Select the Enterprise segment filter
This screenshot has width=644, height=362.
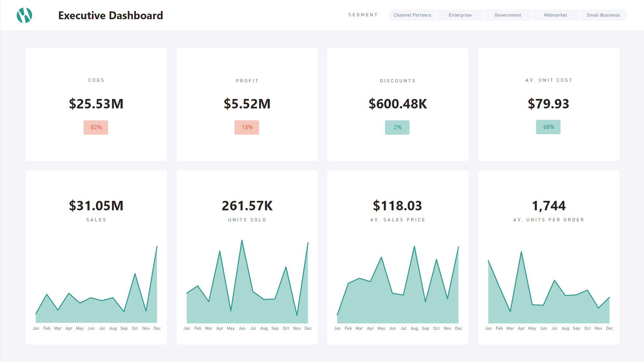460,15
